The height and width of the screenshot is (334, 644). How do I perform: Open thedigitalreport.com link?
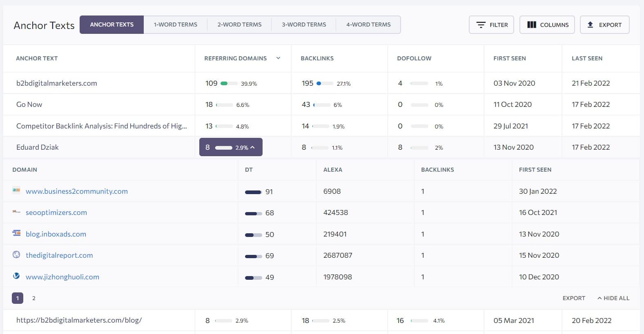pos(59,255)
